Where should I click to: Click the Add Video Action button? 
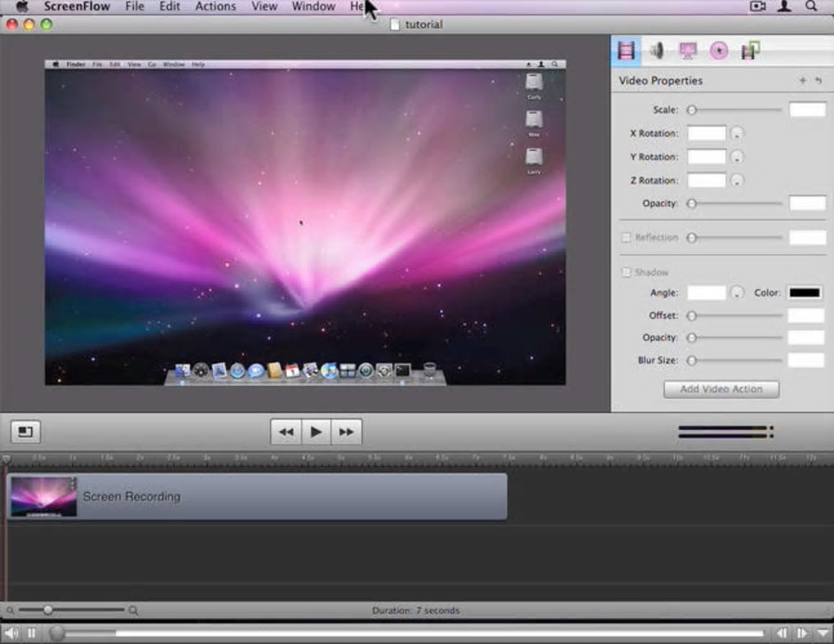click(721, 389)
